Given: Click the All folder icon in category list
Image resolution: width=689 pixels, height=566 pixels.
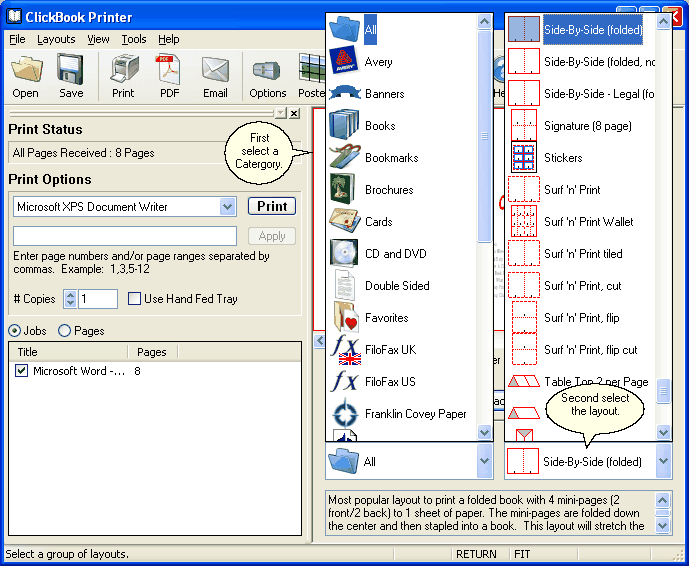Looking at the screenshot, I should (x=344, y=29).
